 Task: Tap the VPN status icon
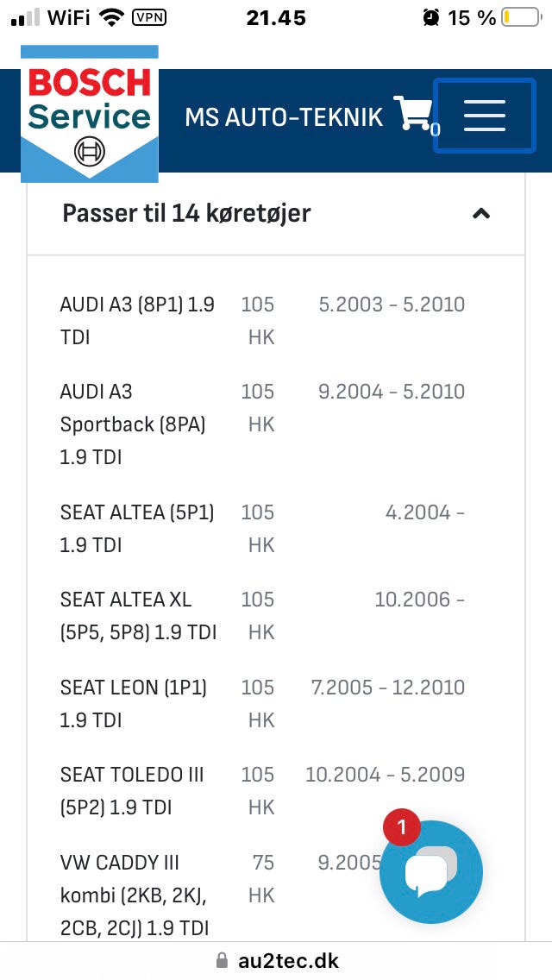149,17
